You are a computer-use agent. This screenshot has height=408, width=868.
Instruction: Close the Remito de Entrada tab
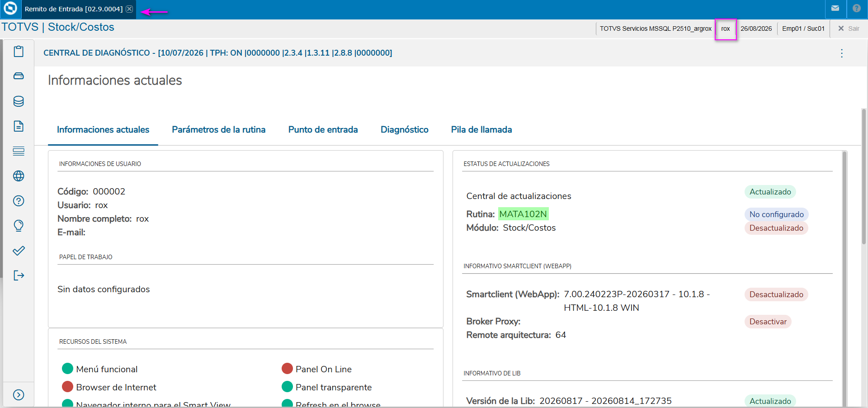click(x=129, y=9)
